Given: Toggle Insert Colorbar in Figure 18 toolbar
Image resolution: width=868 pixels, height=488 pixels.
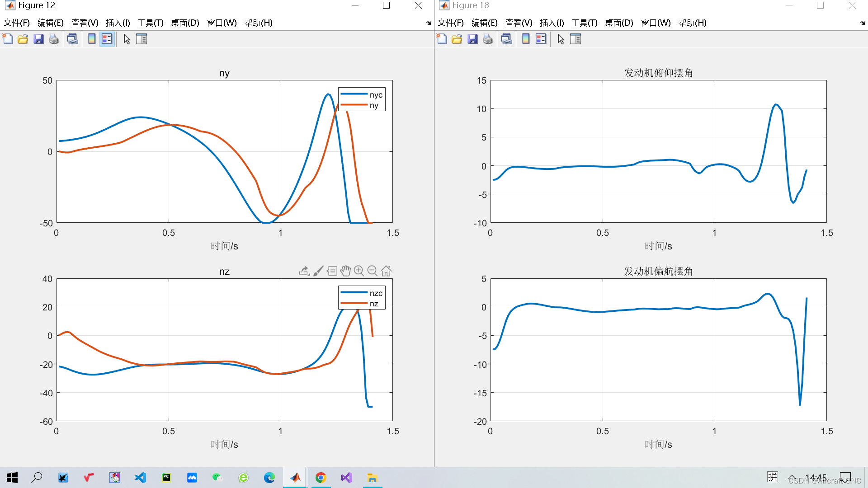Looking at the screenshot, I should pos(526,39).
